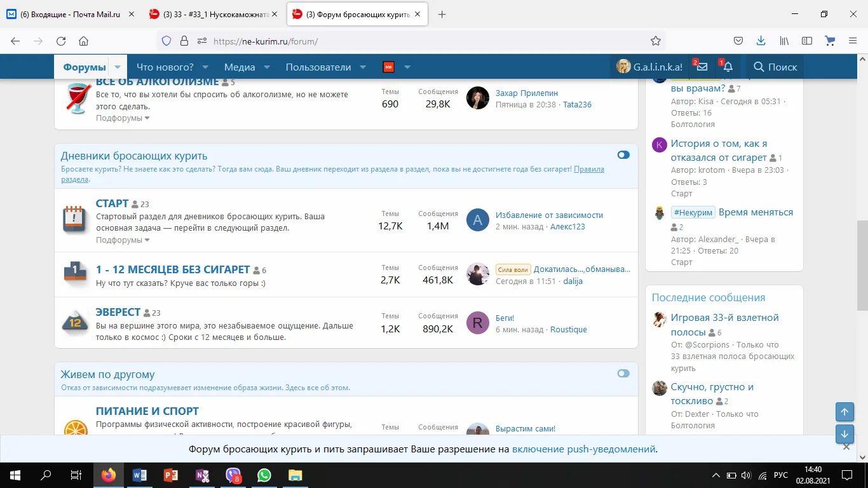Open File Explorer from the taskbar
Image resolution: width=868 pixels, height=488 pixels.
click(x=295, y=475)
